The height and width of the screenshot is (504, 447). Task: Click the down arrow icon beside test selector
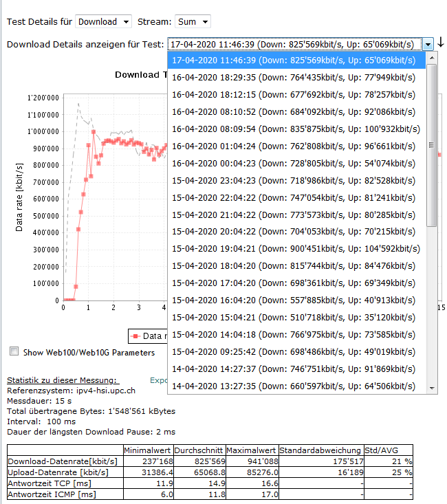coord(441,43)
